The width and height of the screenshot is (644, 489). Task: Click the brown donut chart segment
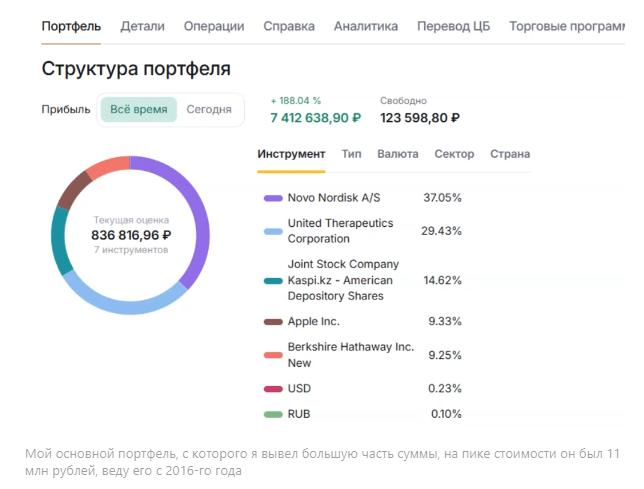point(73,190)
